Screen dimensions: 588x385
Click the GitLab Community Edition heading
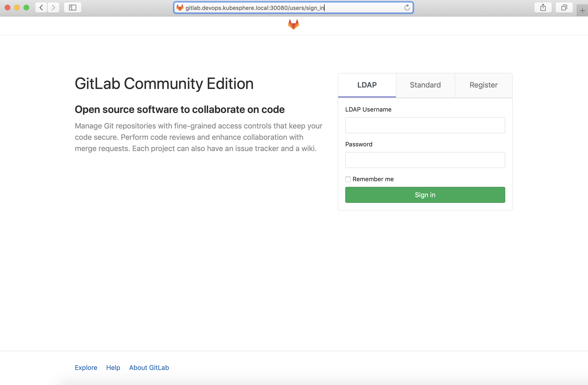coord(164,84)
